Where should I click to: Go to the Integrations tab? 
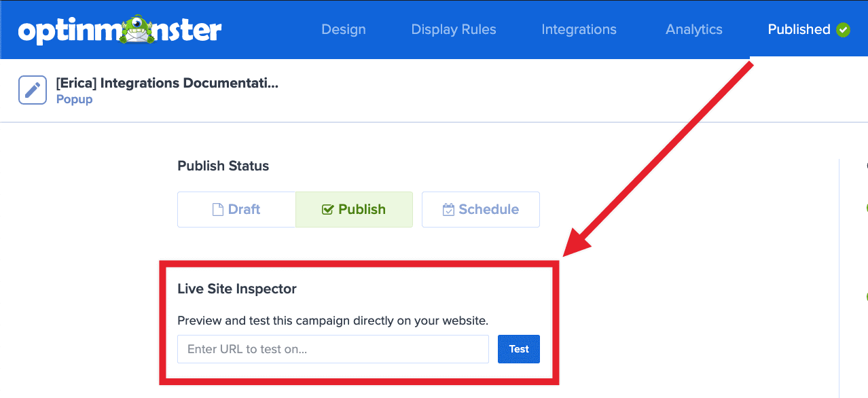(x=579, y=29)
